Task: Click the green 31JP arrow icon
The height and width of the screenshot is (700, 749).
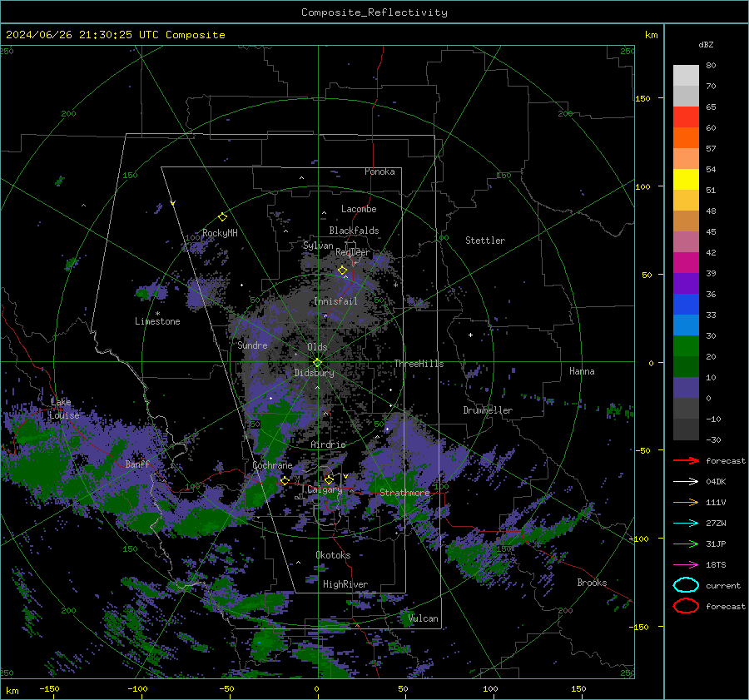Action: point(686,544)
